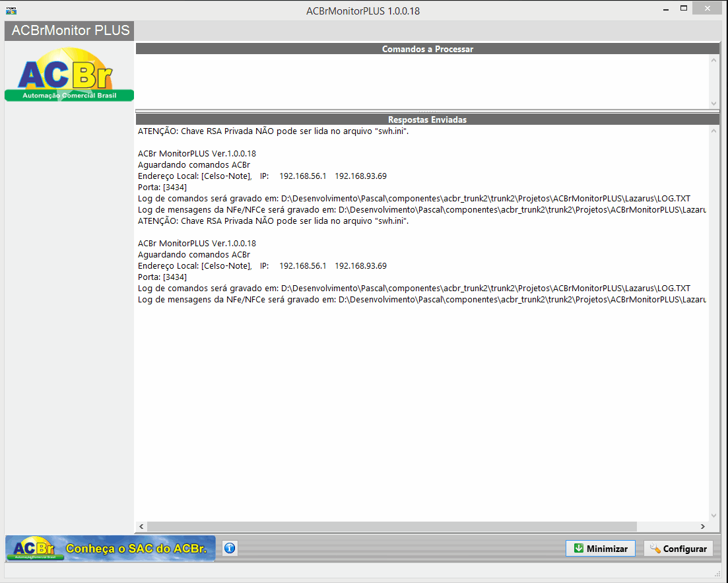Click first 'Log de mensagens da NFe/NFCe' line
Viewport: 728px width, 583px height.
422,209
